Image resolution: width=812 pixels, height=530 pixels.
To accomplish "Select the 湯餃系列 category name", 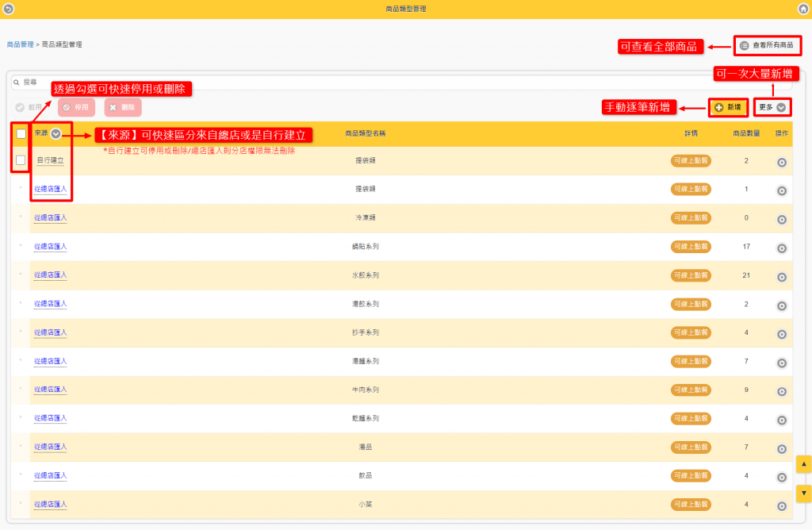I will coord(365,304).
